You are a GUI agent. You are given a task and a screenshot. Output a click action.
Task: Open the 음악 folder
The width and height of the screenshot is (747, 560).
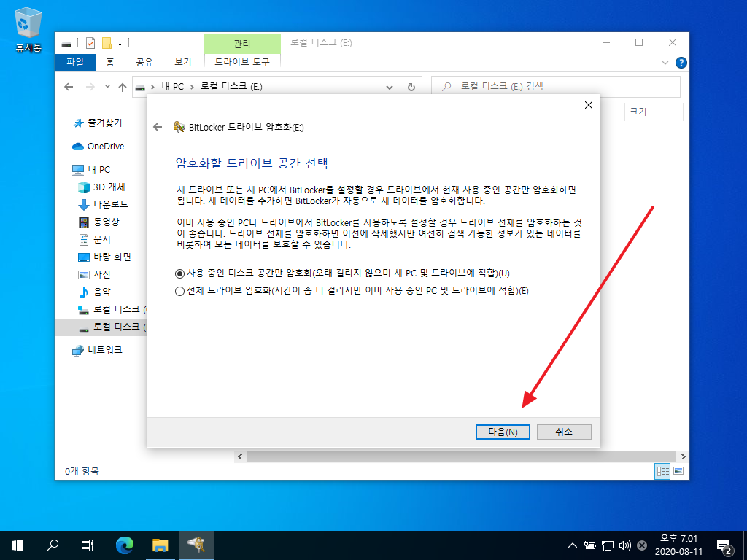point(94,292)
